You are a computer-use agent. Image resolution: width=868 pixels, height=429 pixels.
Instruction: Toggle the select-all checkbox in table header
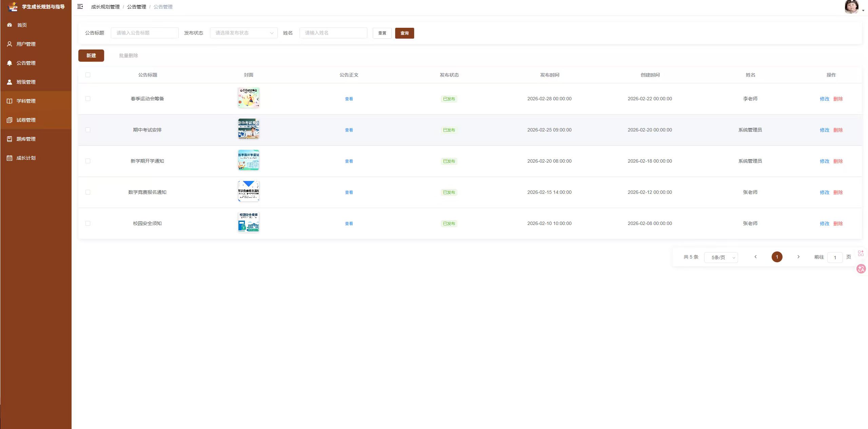click(x=88, y=75)
